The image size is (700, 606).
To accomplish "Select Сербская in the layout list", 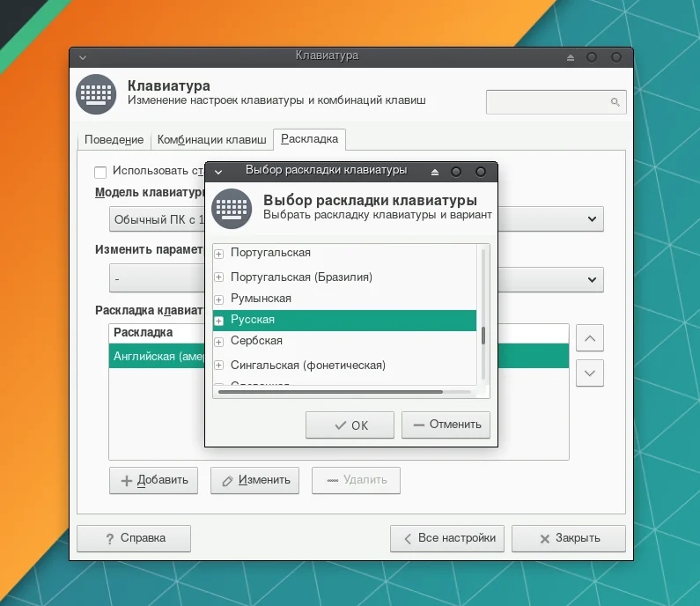I will (344, 341).
